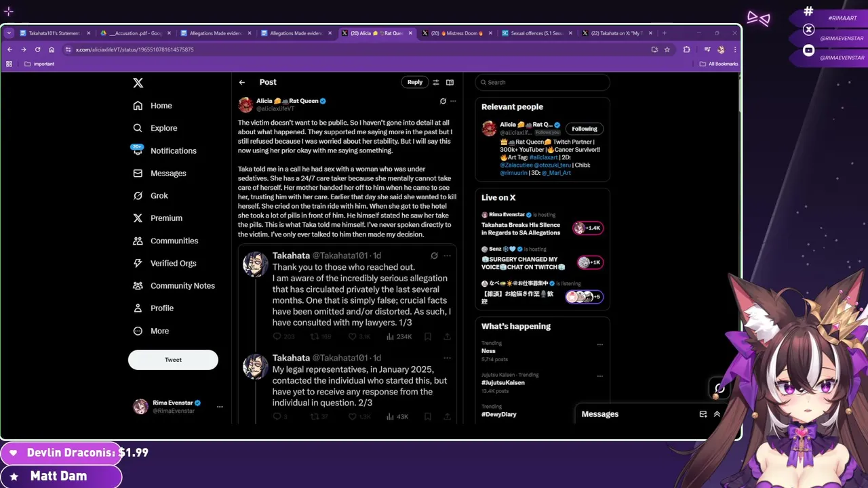Viewport: 868px width, 488px height.
Task: Open @aliciaxlifeVT handle under post author
Action: coord(275,108)
